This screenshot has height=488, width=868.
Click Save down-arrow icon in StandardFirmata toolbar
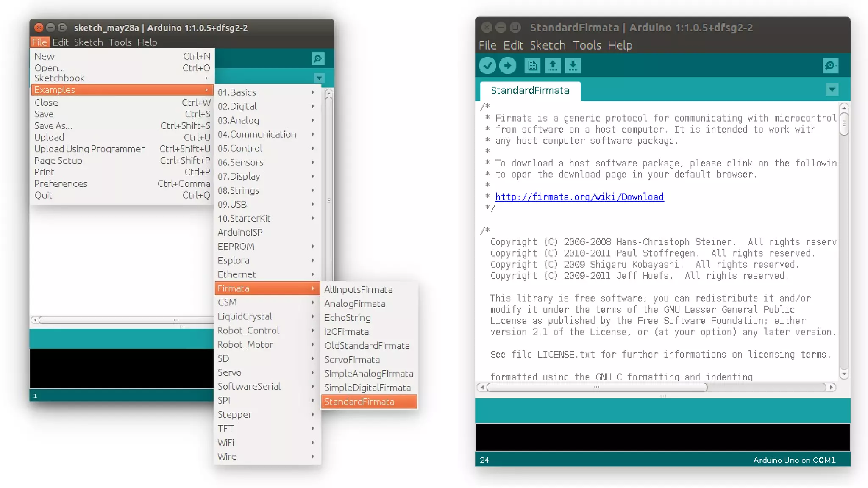pos(573,66)
